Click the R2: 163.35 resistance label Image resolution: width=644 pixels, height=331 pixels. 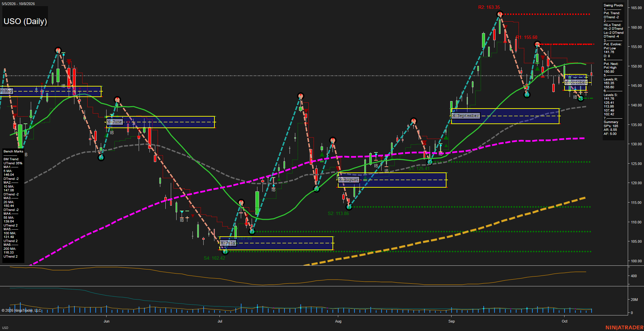point(489,7)
